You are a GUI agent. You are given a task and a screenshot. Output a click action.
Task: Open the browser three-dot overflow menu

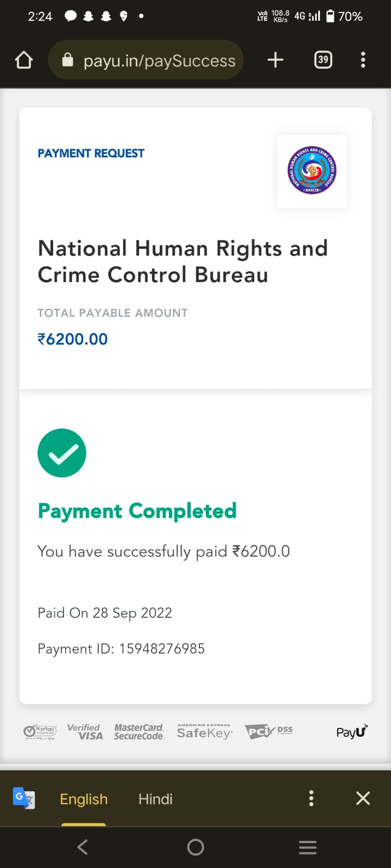coord(363,60)
